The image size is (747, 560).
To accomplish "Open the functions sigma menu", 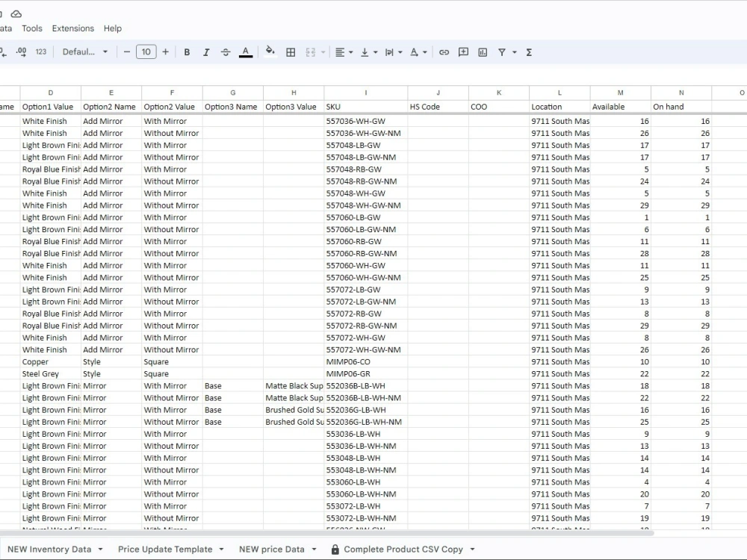I will [x=529, y=52].
